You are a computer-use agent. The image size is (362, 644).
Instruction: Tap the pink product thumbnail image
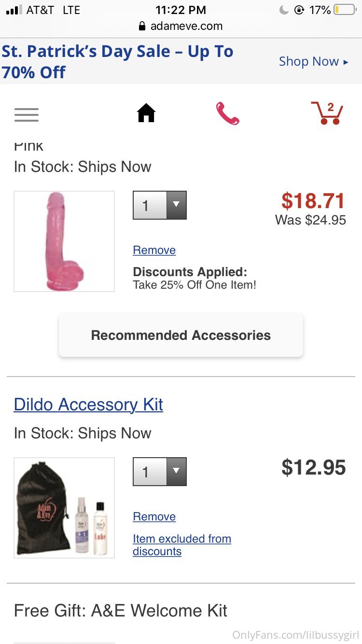pyautogui.click(x=64, y=241)
